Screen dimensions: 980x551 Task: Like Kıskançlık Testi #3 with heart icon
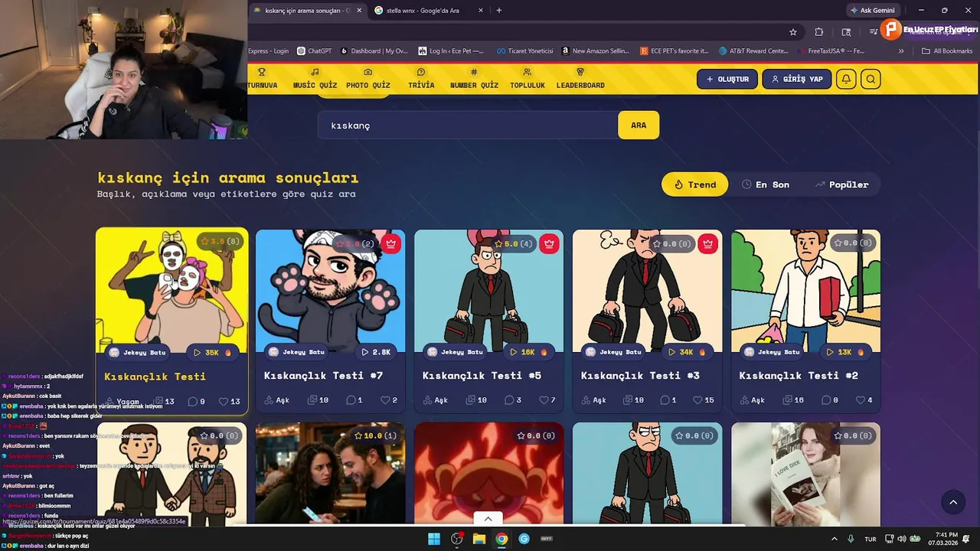(697, 400)
